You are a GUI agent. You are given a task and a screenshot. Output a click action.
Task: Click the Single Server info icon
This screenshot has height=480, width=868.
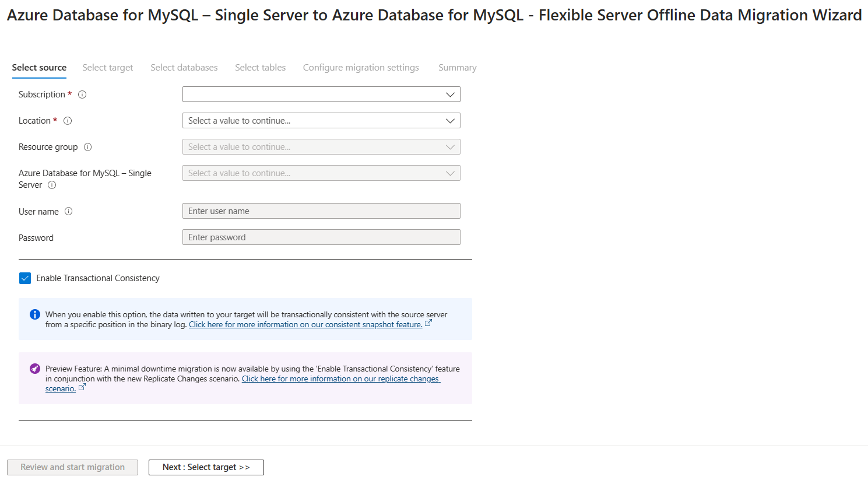52,185
